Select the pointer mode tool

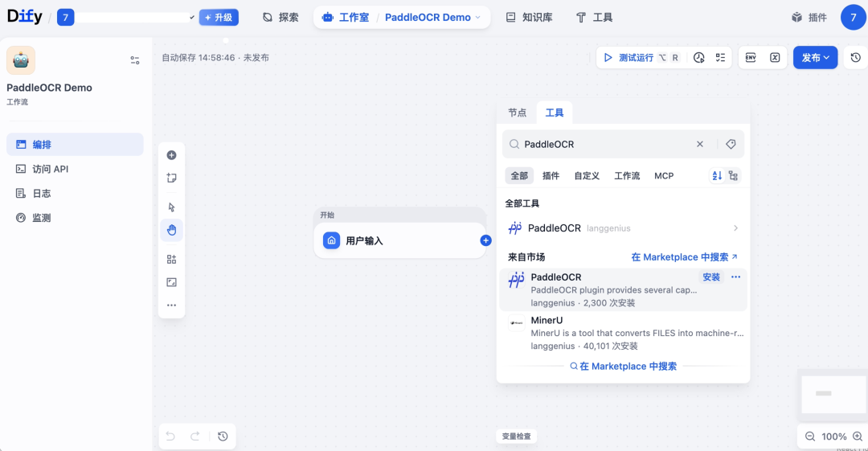(x=172, y=207)
